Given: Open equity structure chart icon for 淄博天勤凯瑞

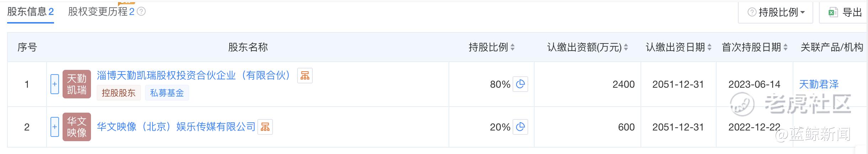Looking at the screenshot, I should [305, 76].
